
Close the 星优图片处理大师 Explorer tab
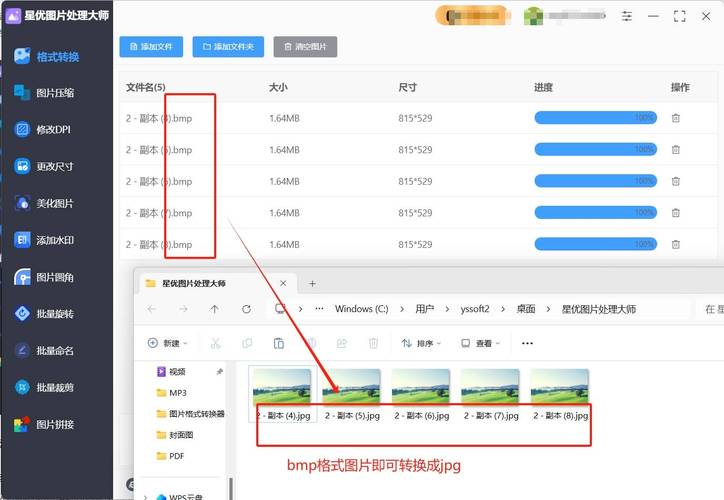(x=283, y=283)
